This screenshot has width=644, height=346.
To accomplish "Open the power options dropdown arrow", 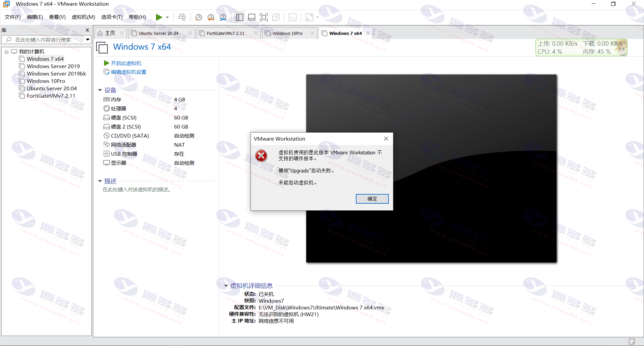I will (x=167, y=17).
